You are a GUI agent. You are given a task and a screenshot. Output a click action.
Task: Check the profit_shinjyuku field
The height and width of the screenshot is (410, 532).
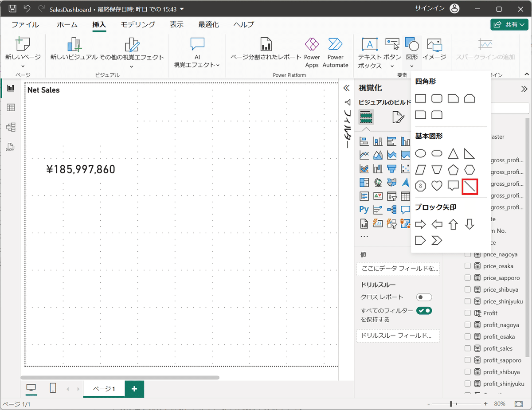point(467,384)
